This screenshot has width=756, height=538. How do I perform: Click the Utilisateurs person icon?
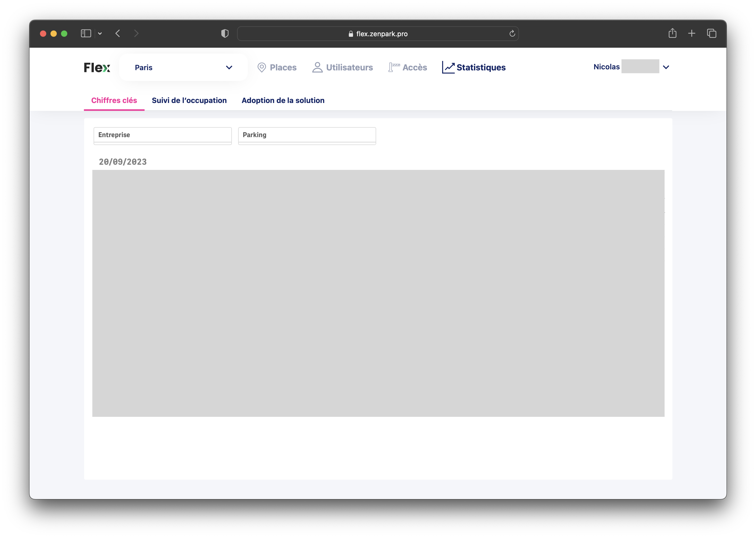tap(317, 67)
